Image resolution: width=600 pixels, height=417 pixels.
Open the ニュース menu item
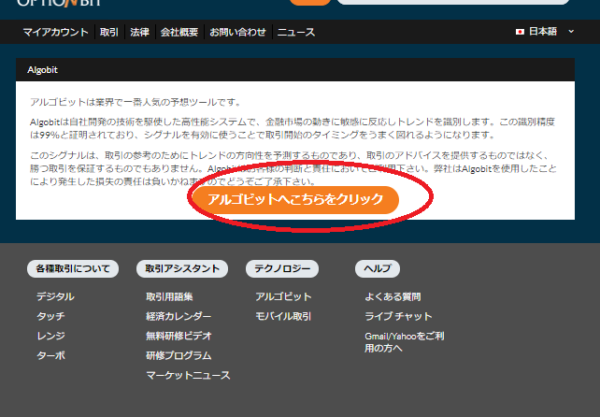[x=296, y=33]
